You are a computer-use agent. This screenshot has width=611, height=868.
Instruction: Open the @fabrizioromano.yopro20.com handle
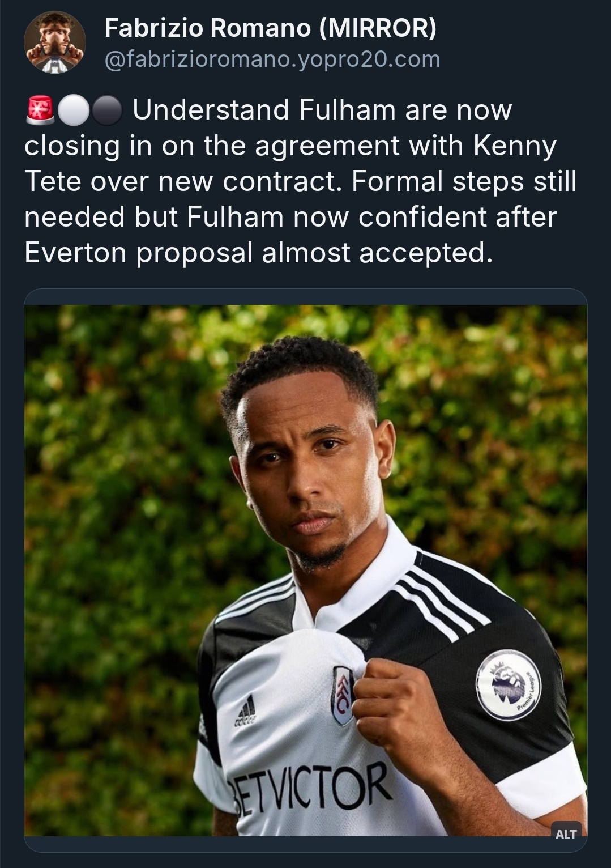pyautogui.click(x=272, y=59)
